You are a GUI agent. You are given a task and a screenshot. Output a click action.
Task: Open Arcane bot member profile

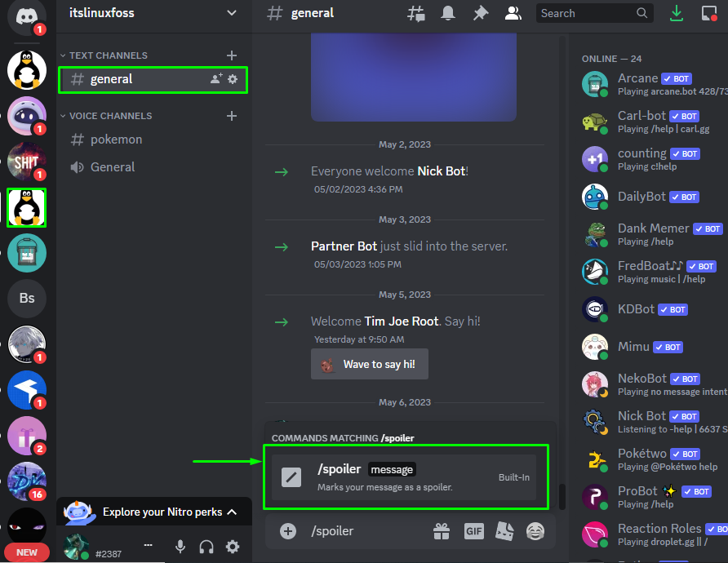[652, 84]
